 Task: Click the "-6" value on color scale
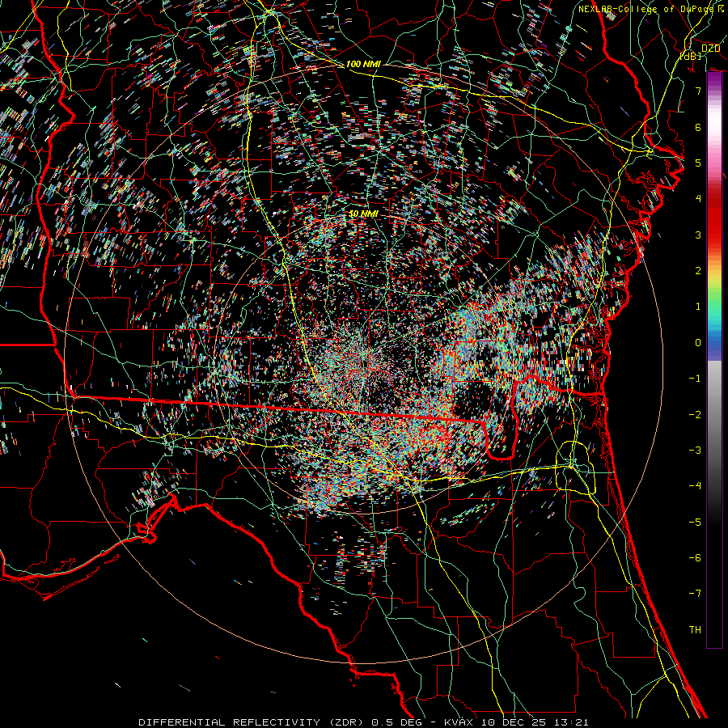[x=695, y=558]
